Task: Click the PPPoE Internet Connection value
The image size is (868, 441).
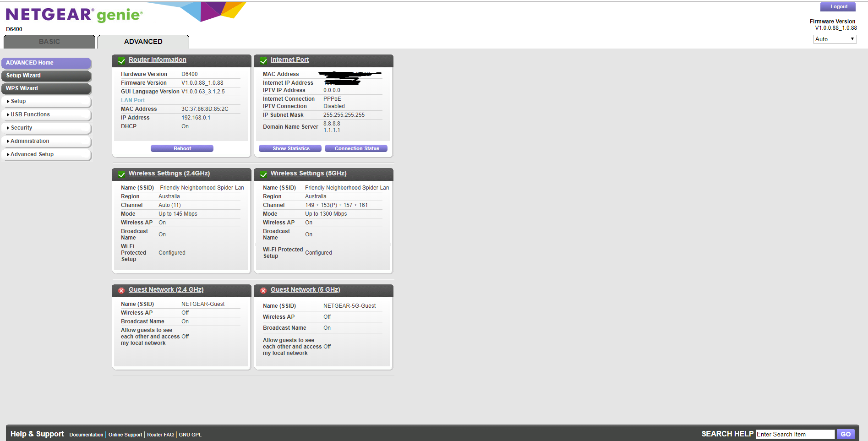Action: (332, 99)
